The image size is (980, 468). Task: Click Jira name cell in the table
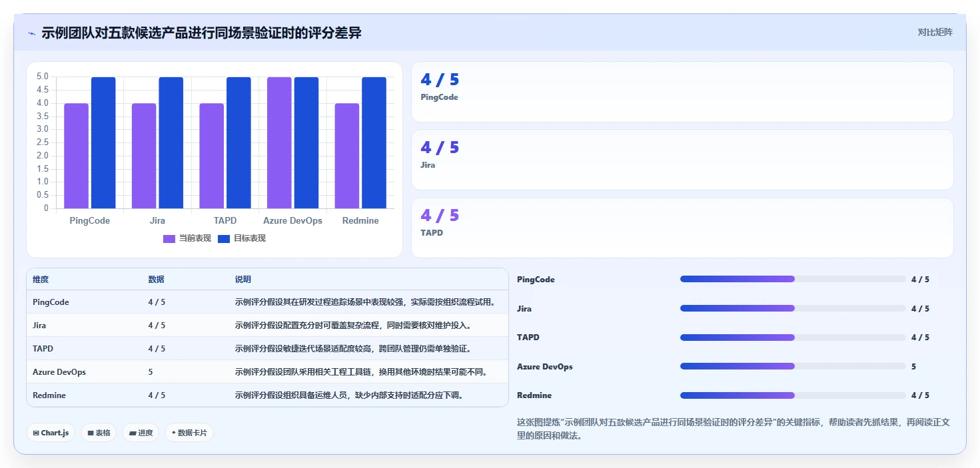coord(40,326)
